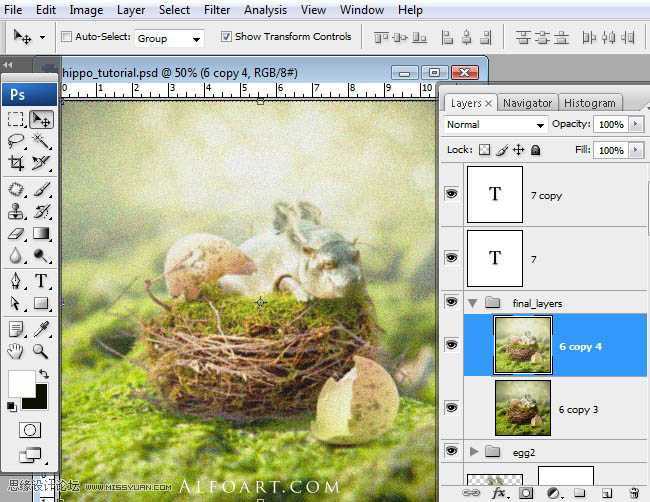Select the Pen tool
The image size is (650, 502).
coord(16,281)
